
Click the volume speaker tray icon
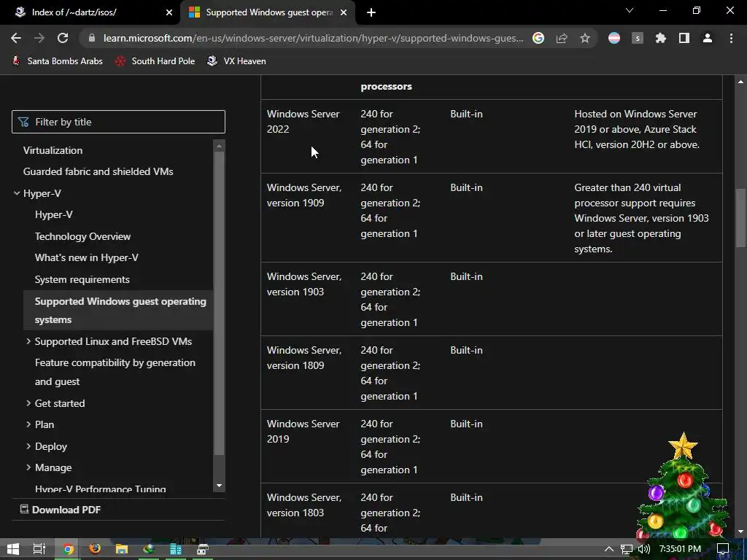[644, 549]
